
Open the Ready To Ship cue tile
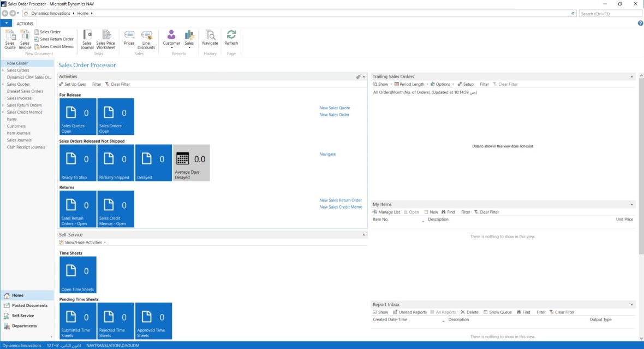click(x=77, y=163)
